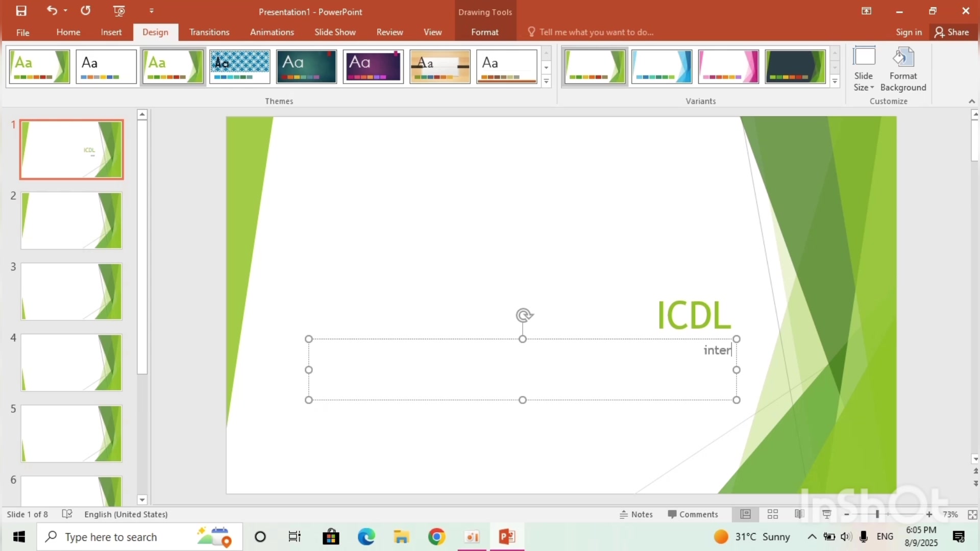Click the Undo arrow icon
Image resolution: width=980 pixels, height=551 pixels.
(52, 10)
